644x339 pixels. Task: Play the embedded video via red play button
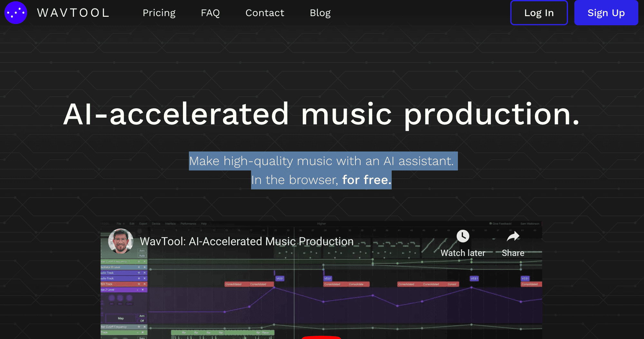(321, 337)
